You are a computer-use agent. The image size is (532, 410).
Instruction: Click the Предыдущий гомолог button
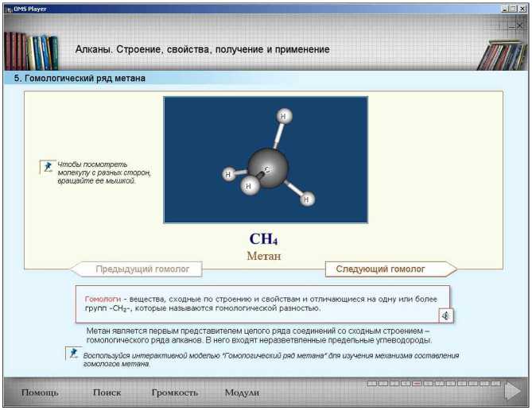point(137,269)
